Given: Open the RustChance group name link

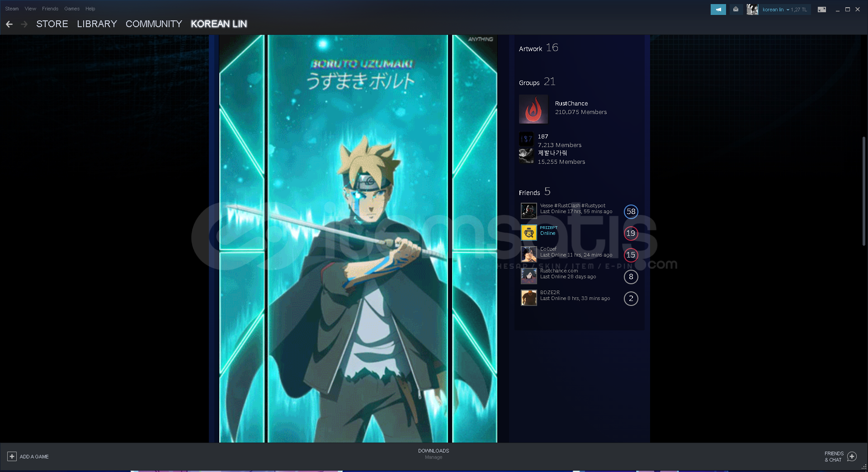Looking at the screenshot, I should tap(571, 104).
